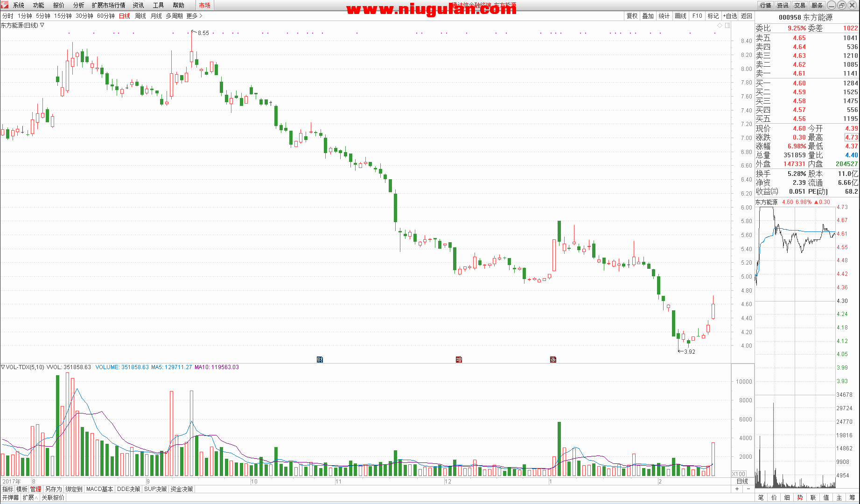Expand the 东方能源(日线) chart dropdown triangle

coord(42,25)
